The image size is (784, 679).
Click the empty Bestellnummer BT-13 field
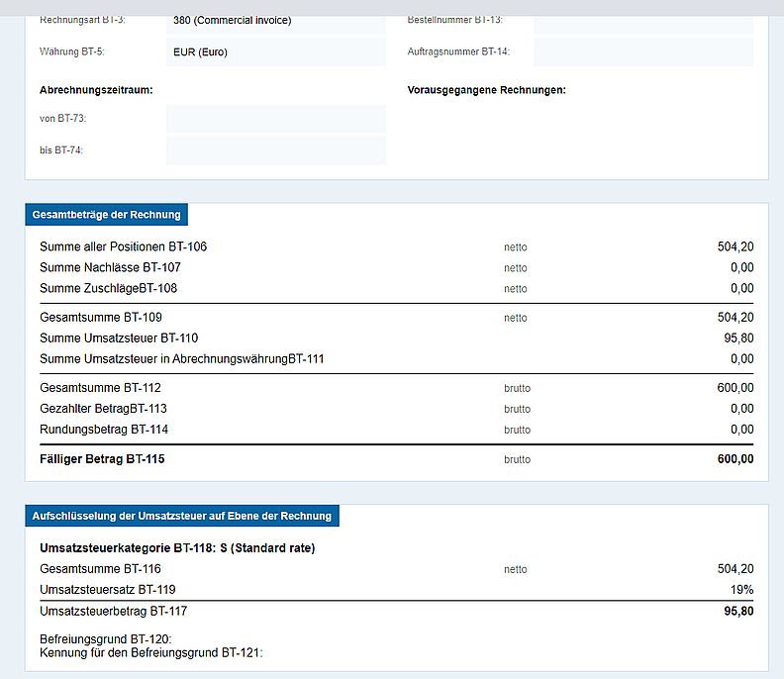643,21
